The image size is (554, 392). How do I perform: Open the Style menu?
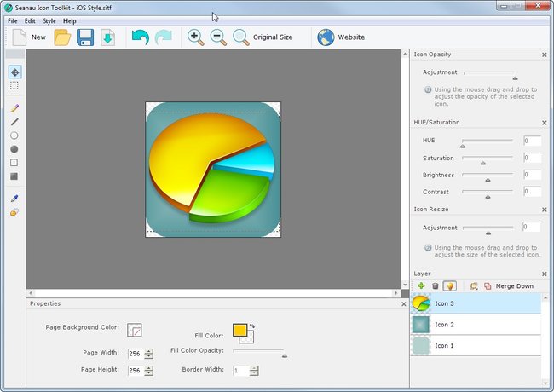[x=49, y=20]
